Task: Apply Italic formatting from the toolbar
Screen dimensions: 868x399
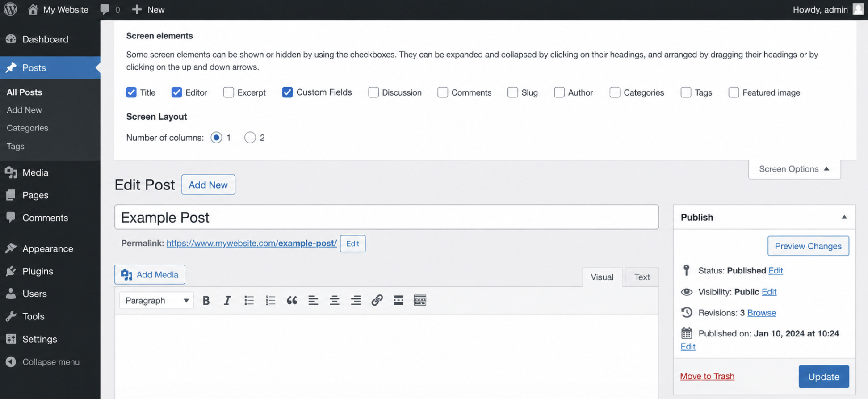Action: 227,301
